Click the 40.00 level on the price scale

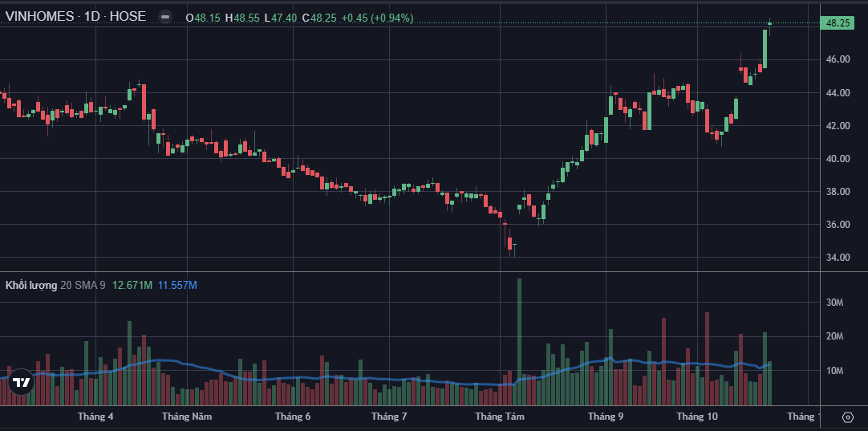(838, 159)
